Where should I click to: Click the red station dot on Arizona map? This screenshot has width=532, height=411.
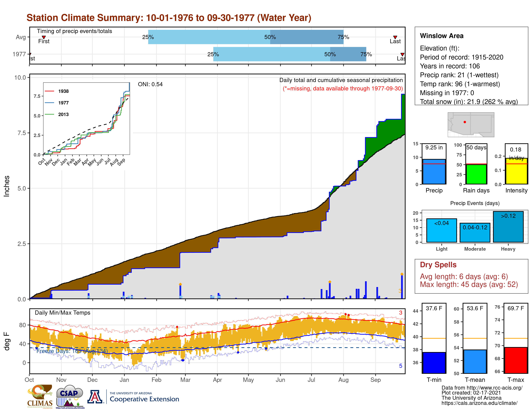[465, 122]
